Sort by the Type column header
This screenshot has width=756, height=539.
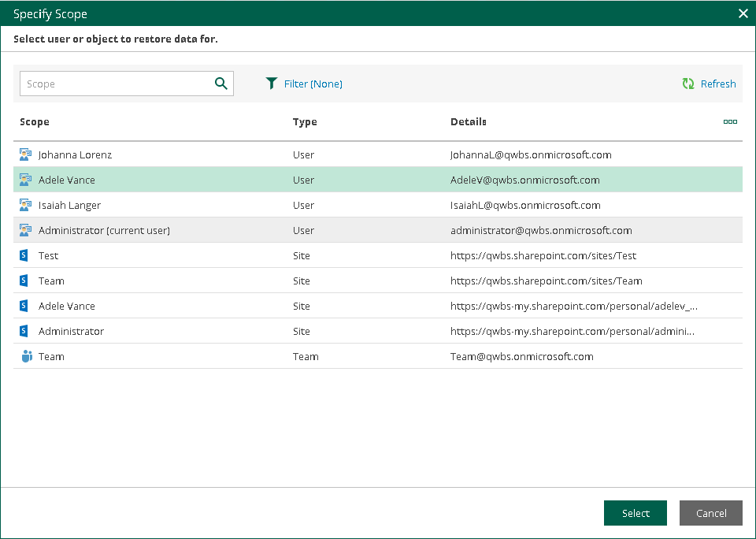305,122
